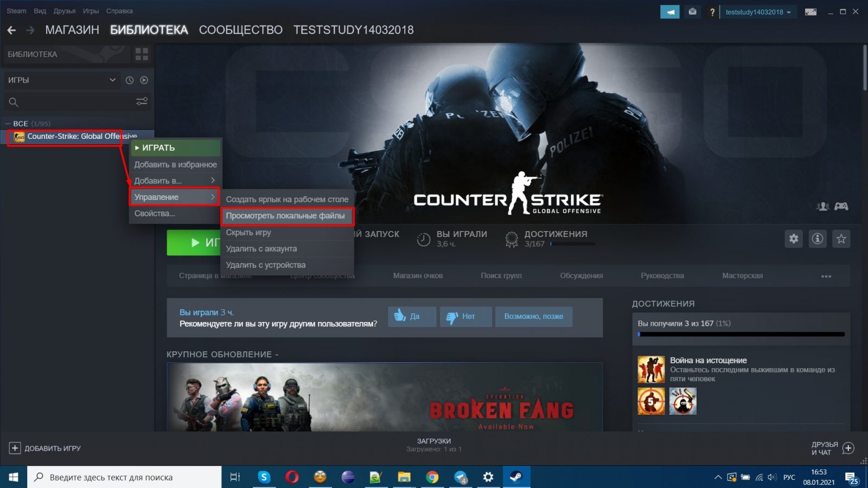Open advanced search filter icon

pyautogui.click(x=142, y=101)
